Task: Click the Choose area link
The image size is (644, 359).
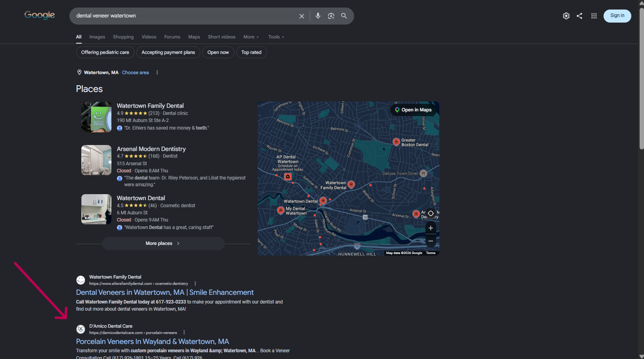Action: coord(135,73)
